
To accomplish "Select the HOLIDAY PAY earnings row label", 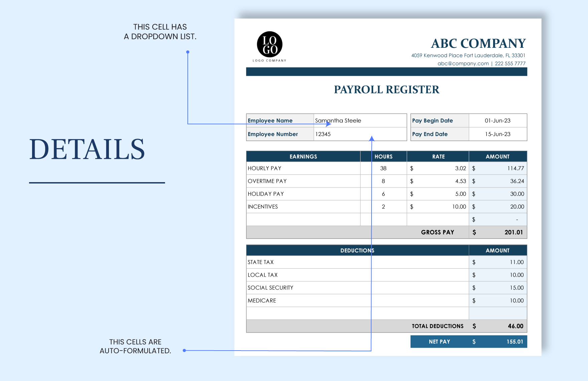I will 266,194.
